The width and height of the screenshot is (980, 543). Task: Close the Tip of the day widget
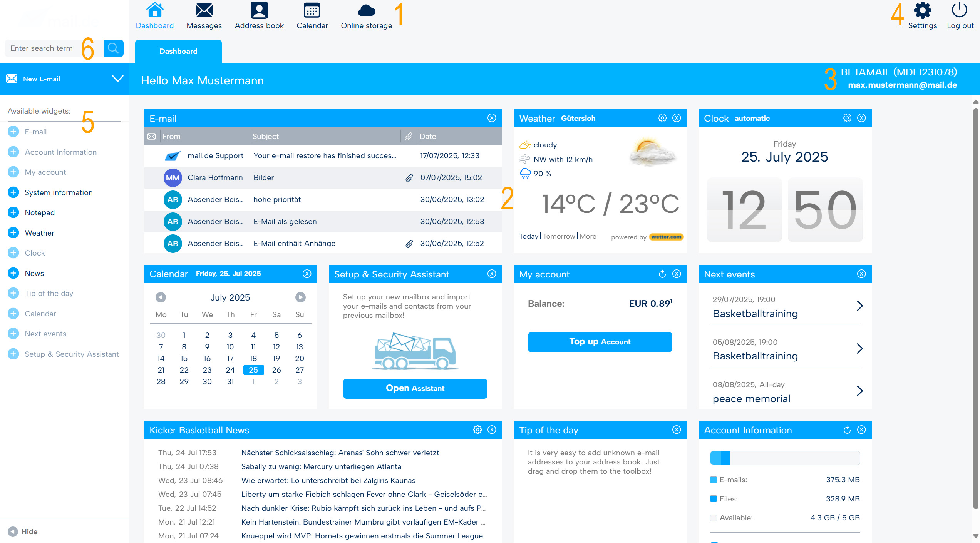677,430
